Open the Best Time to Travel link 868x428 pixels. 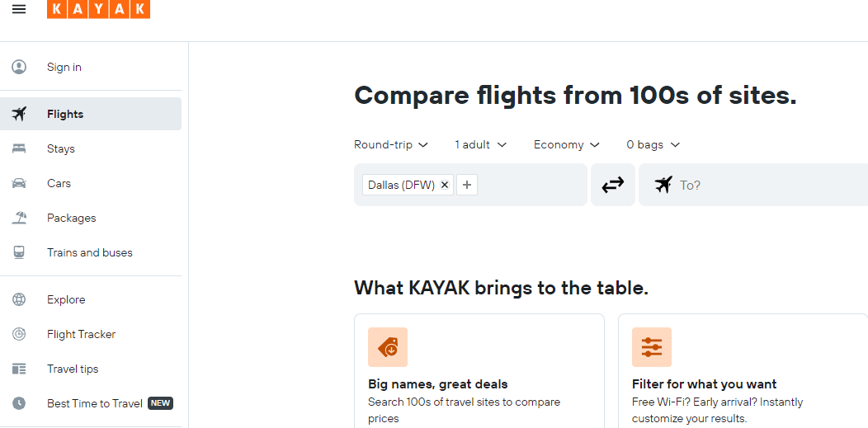pos(95,403)
